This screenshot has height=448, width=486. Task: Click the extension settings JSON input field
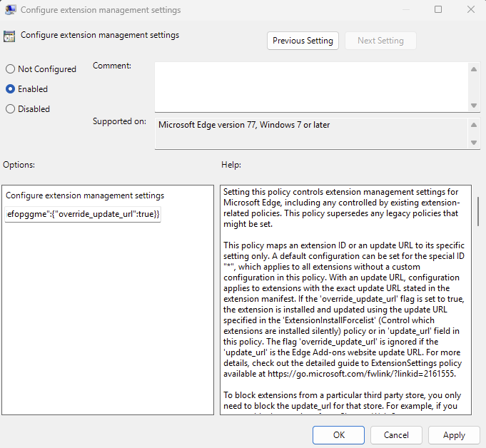click(x=83, y=214)
